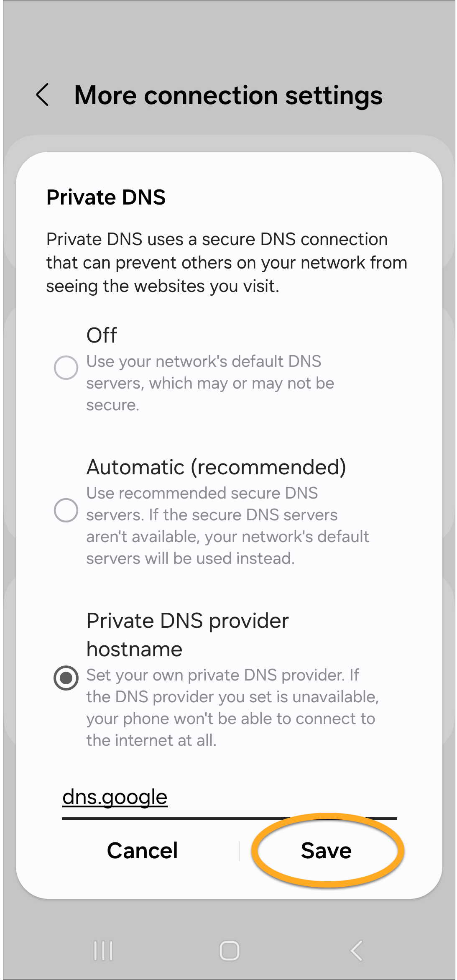Tap the network's default DNS servers description

coord(210,383)
